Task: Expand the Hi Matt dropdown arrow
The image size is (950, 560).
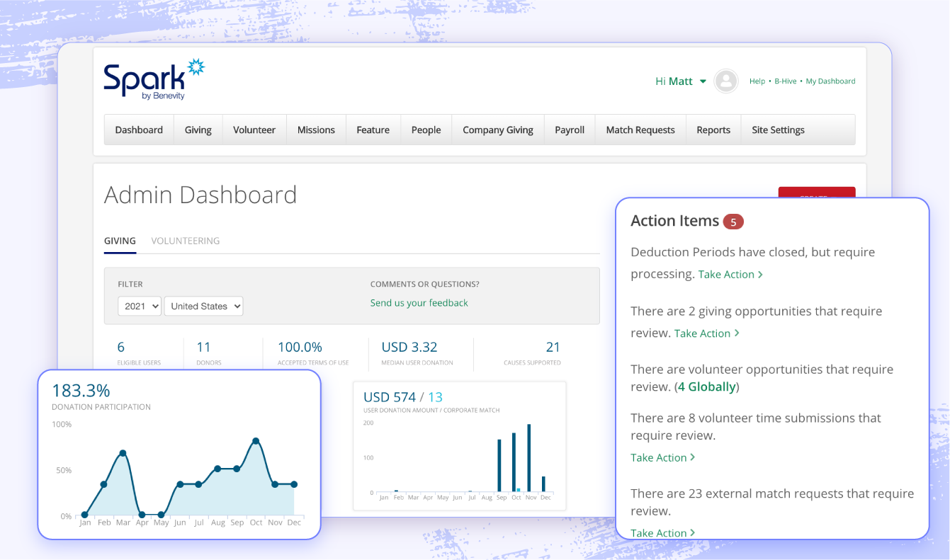Action: click(703, 81)
